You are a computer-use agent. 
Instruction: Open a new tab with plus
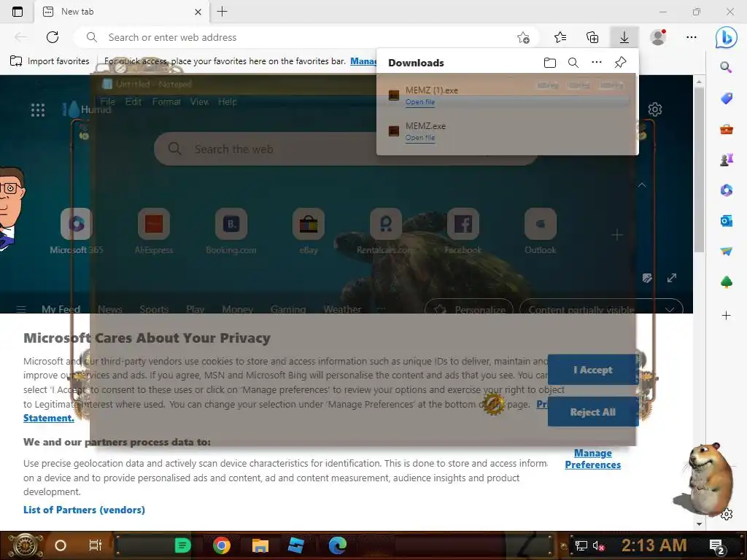point(222,12)
